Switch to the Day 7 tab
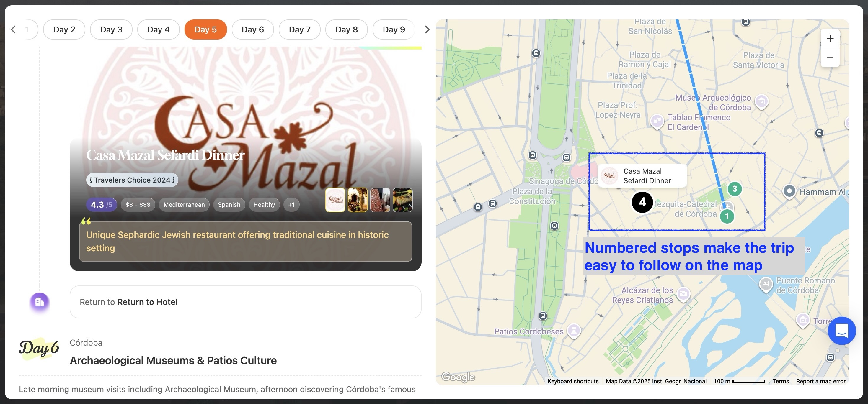 tap(300, 29)
